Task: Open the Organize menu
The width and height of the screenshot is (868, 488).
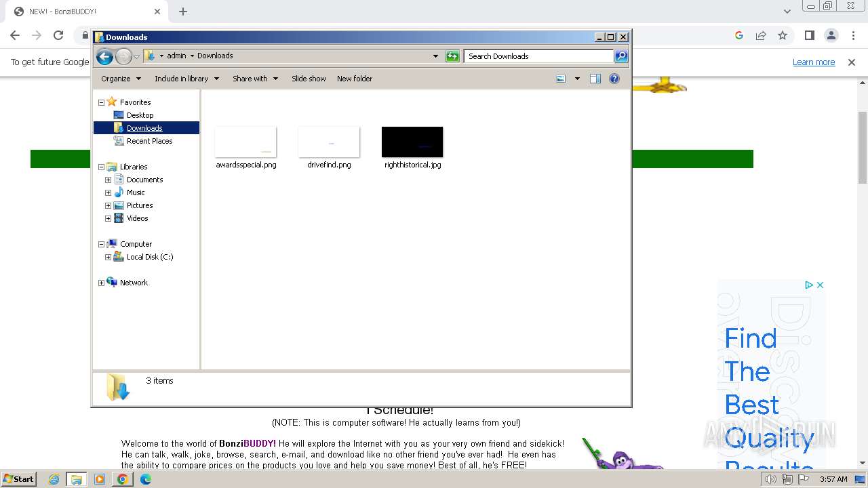Action: pyautogui.click(x=121, y=79)
